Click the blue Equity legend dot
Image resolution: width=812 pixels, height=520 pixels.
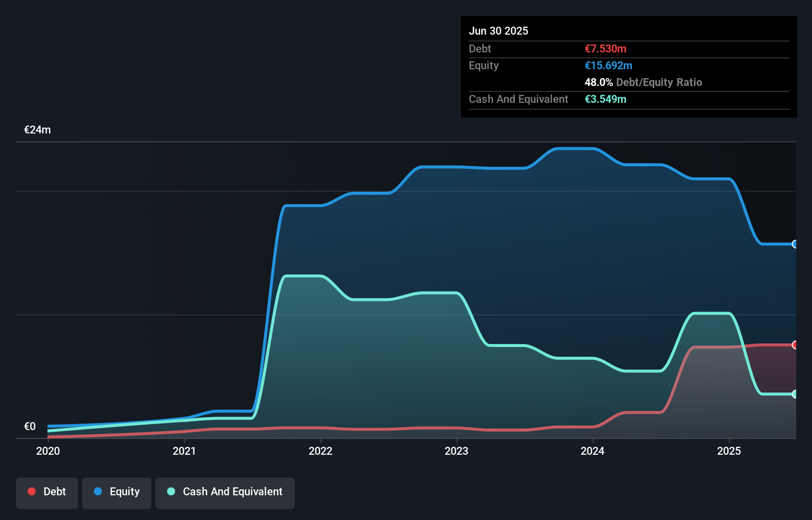98,491
